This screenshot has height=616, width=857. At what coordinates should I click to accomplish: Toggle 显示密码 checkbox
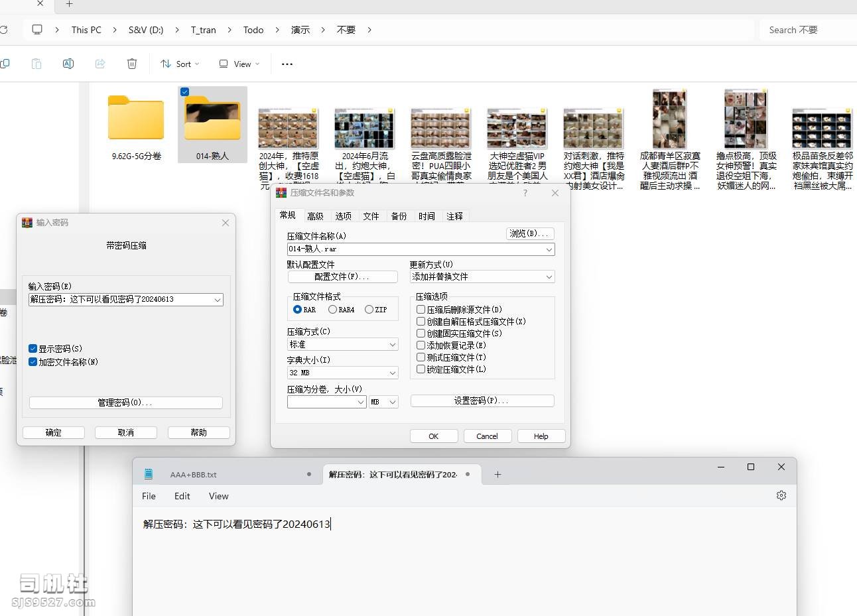coord(33,349)
